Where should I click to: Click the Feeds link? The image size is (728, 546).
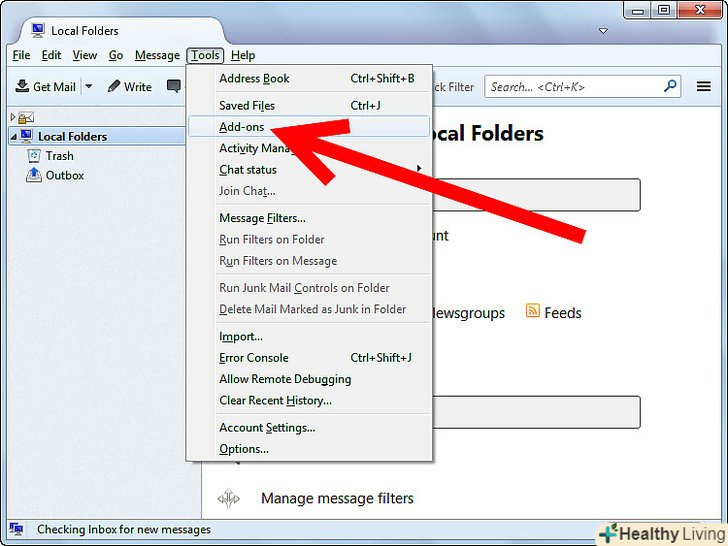click(x=562, y=313)
